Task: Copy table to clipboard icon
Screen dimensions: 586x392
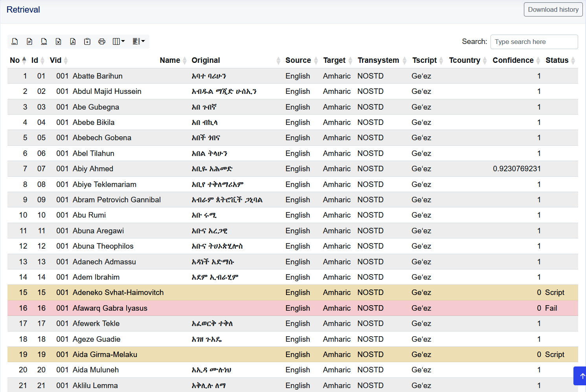Action: pyautogui.click(x=87, y=42)
